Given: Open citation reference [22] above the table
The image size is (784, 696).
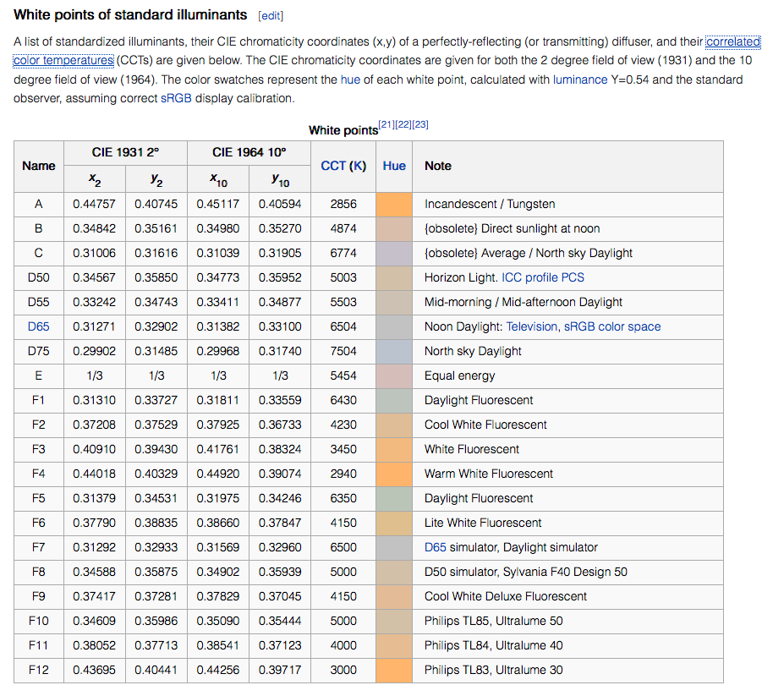Looking at the screenshot, I should click(403, 124).
